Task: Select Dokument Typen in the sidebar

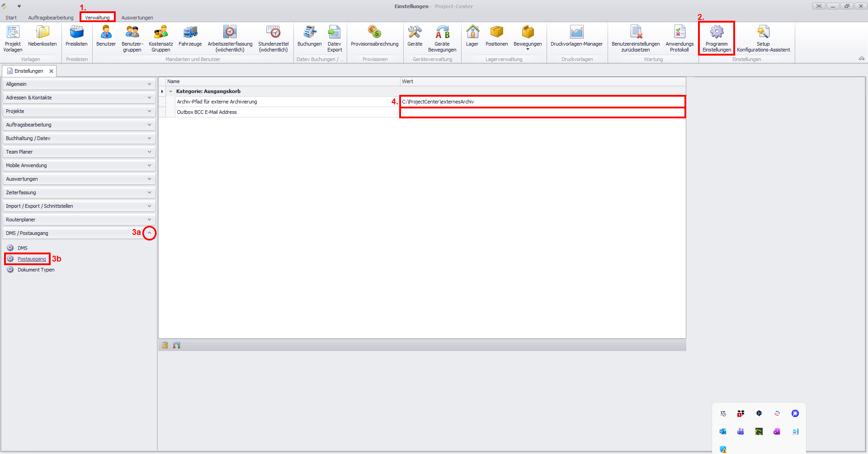Action: click(36, 270)
